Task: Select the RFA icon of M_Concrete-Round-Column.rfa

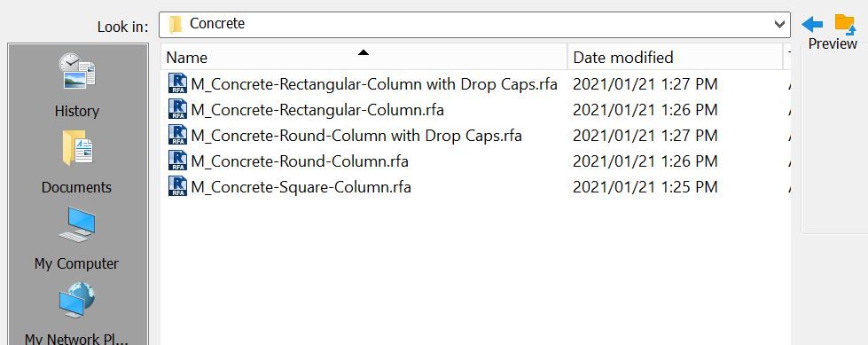Action: (177, 161)
